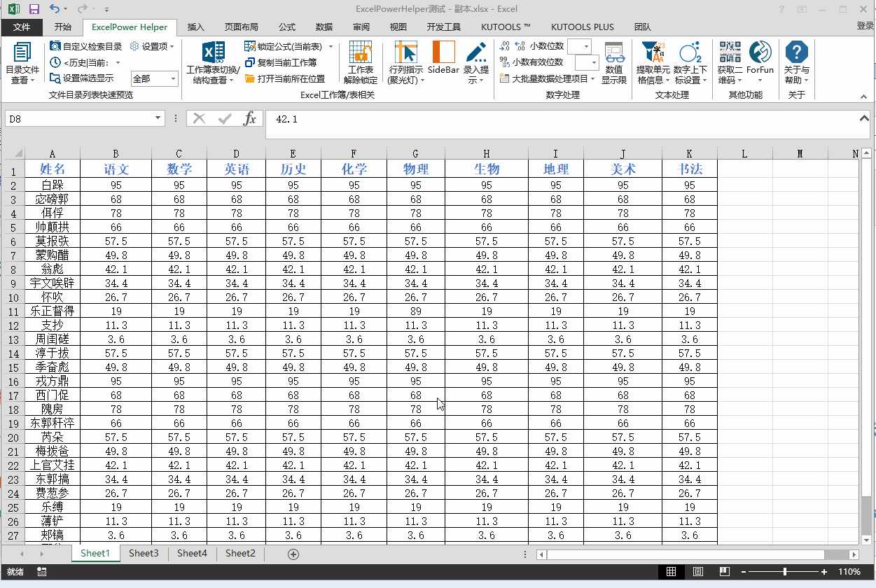This screenshot has height=588, width=876.
Task: Open the 录入提示 pencil tool
Action: (x=476, y=63)
